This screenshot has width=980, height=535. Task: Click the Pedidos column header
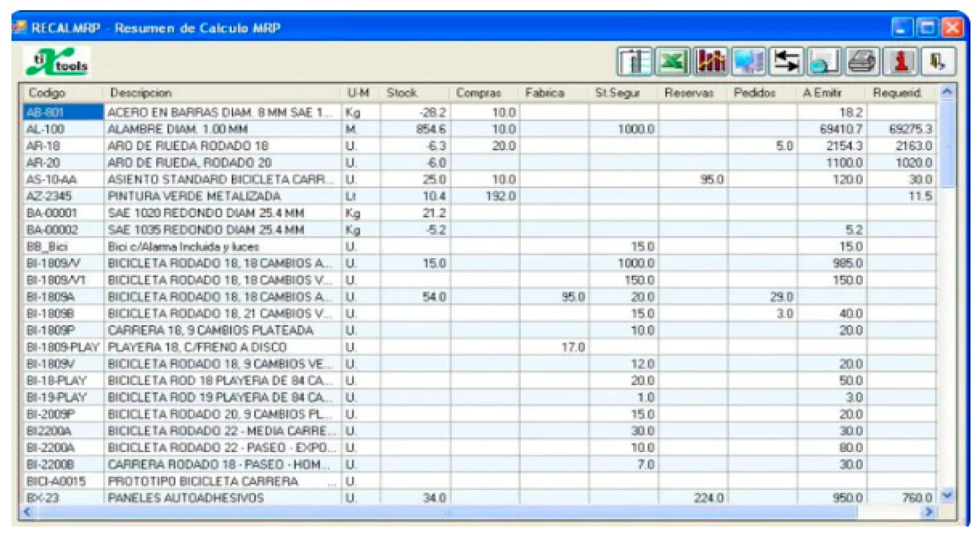click(x=762, y=93)
